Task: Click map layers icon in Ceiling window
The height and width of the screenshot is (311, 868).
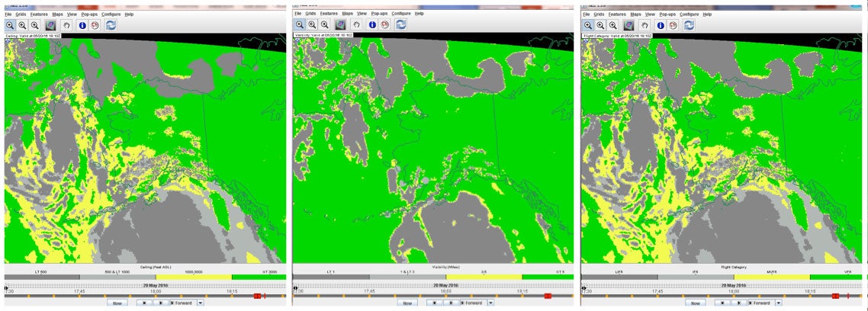Action: click(50, 25)
